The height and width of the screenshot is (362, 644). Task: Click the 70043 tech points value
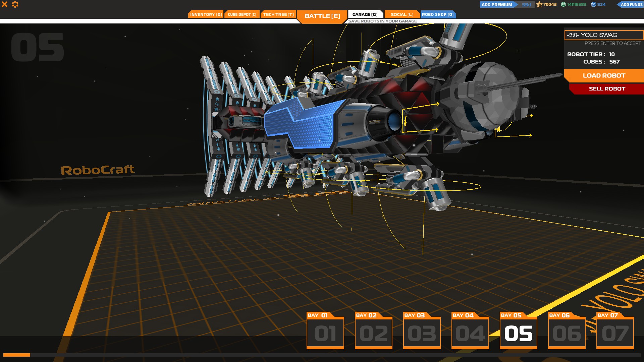tap(550, 4)
